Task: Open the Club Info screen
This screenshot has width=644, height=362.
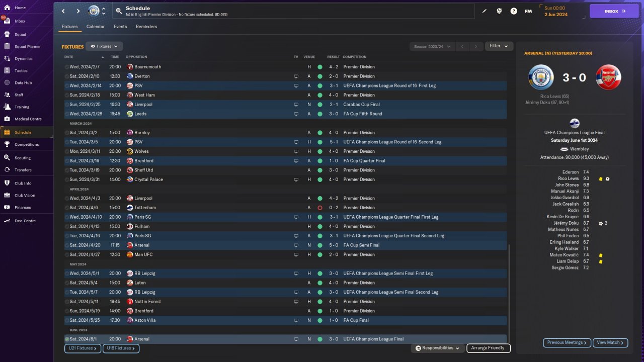Action: tap(27, 183)
